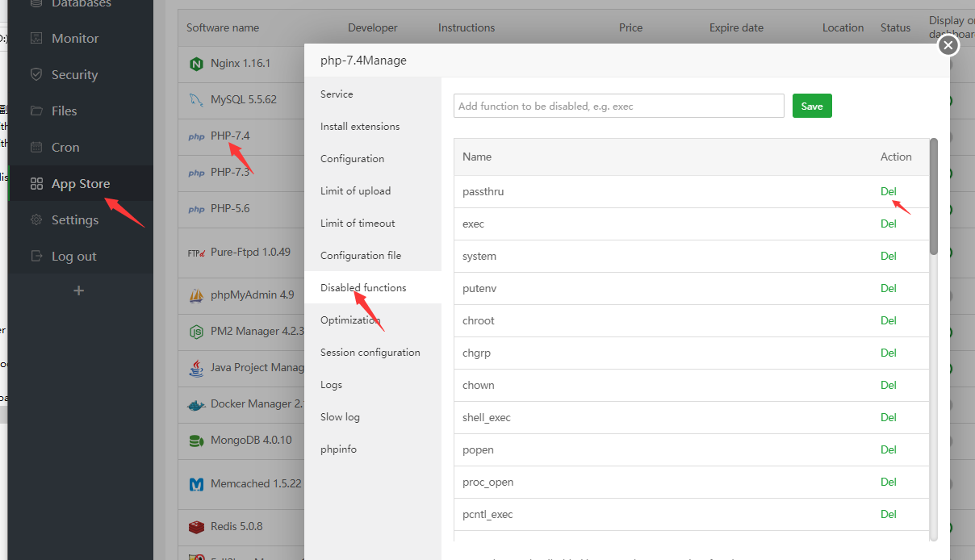975x560 pixels.
Task: Delete the passthru disabled function
Action: (889, 191)
